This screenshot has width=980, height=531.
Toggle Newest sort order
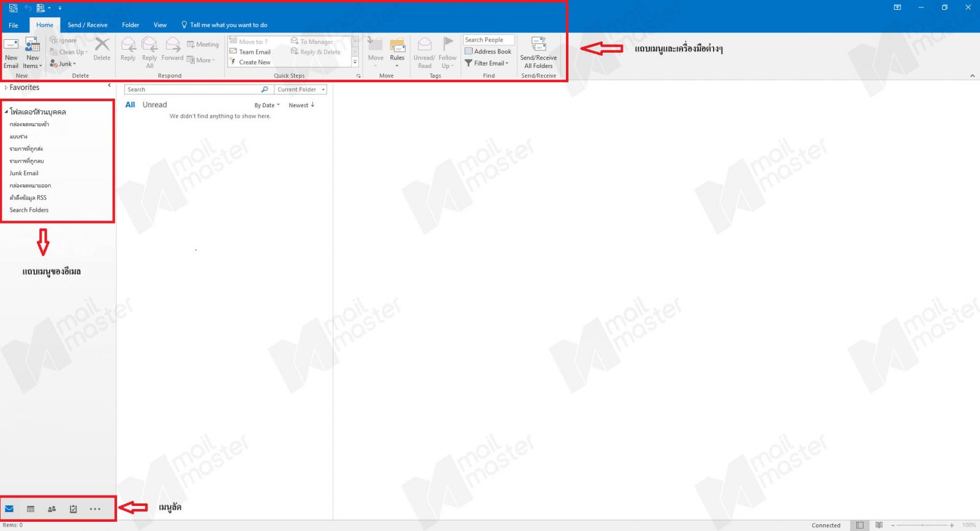301,105
